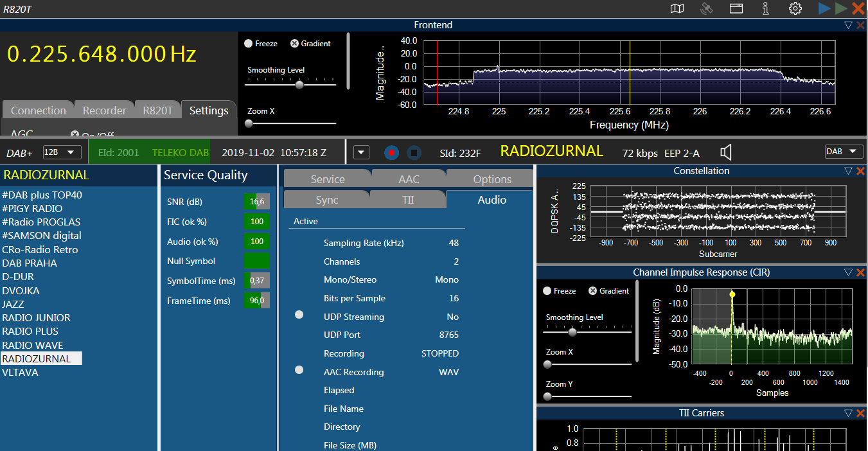Open the DAB mode dropdown on right

click(x=843, y=152)
